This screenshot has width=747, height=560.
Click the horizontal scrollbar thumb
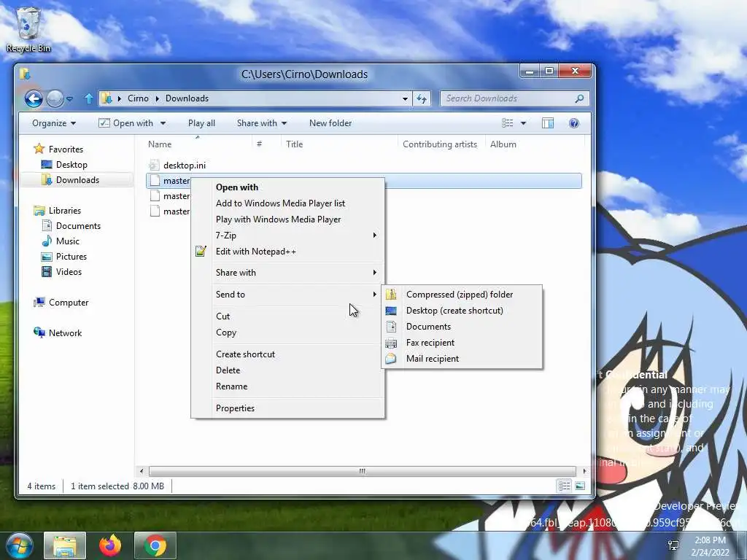coord(362,472)
